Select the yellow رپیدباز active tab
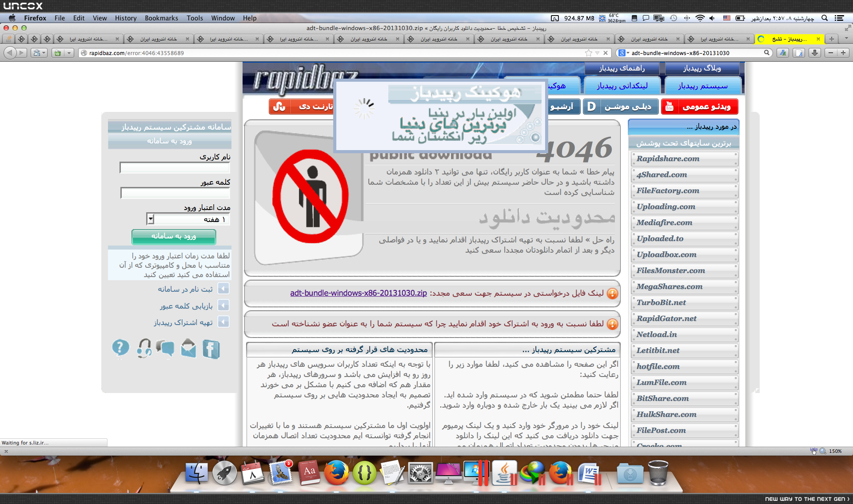 click(789, 39)
